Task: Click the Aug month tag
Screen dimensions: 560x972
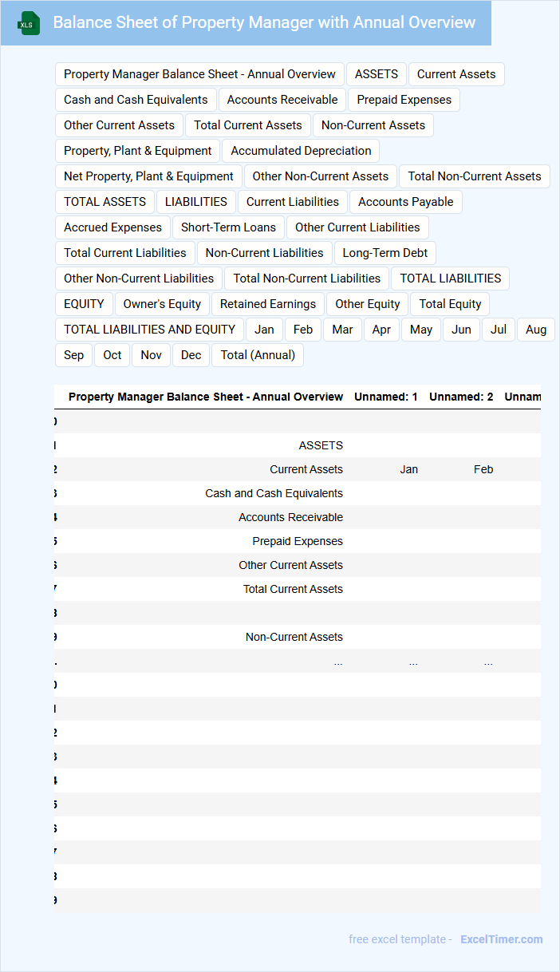Action: tap(536, 330)
